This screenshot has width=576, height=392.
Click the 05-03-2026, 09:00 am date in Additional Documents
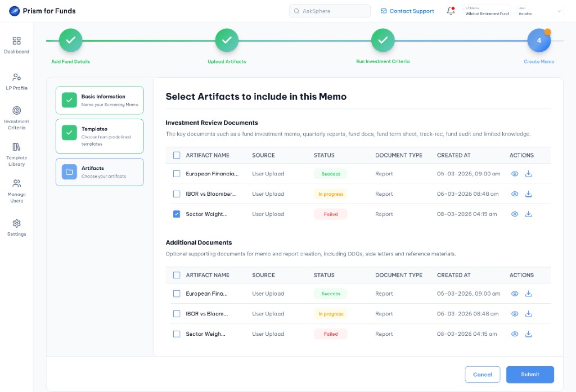click(x=469, y=294)
